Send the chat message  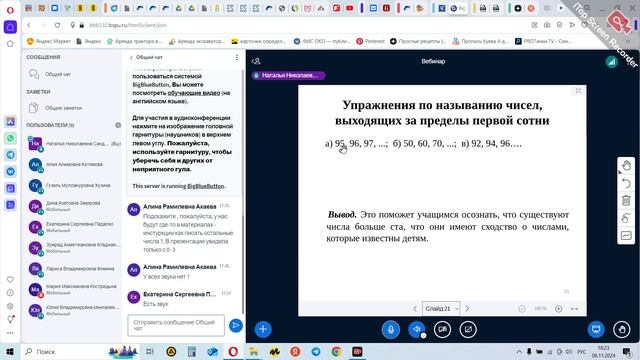pos(236,325)
